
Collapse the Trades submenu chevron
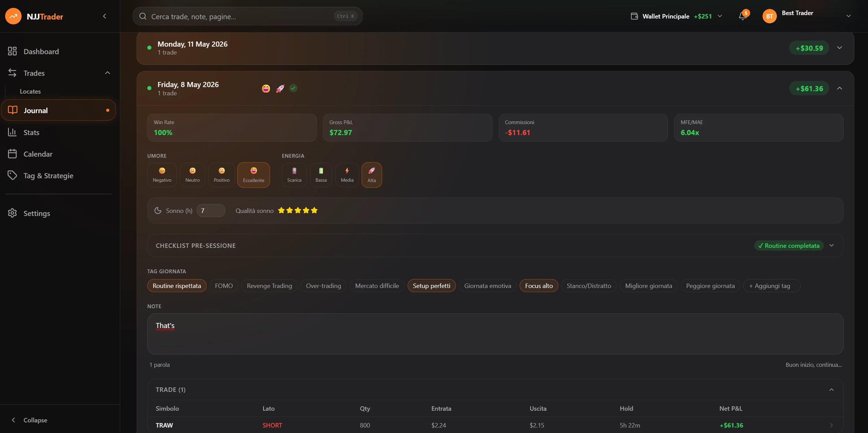coord(107,73)
